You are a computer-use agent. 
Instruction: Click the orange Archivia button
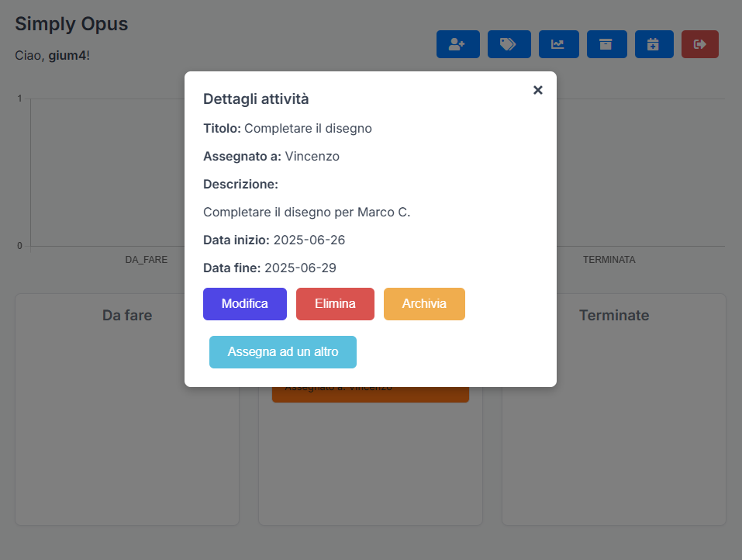tap(424, 304)
